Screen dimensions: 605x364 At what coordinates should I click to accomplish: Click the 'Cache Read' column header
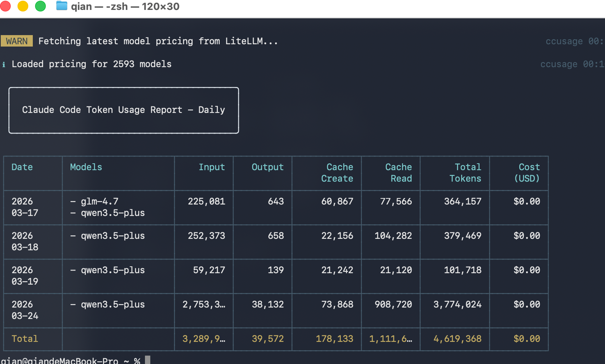[x=399, y=173]
